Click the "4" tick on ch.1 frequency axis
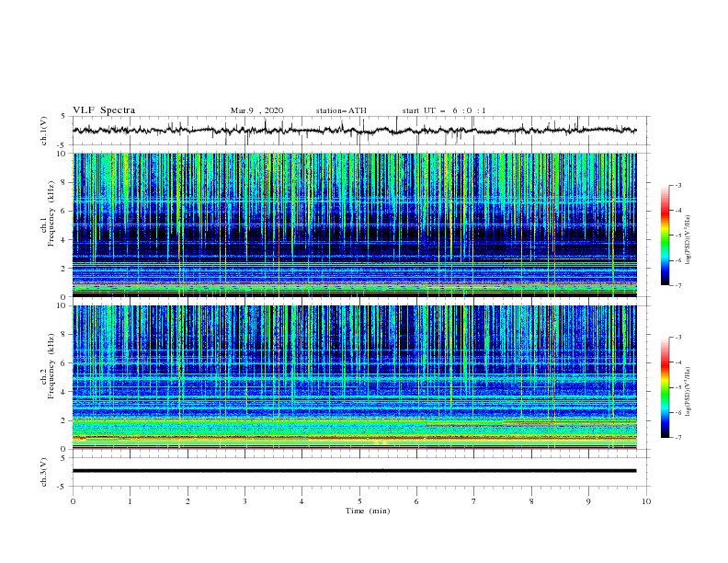Viewport: 728px width, 563px height. point(63,240)
